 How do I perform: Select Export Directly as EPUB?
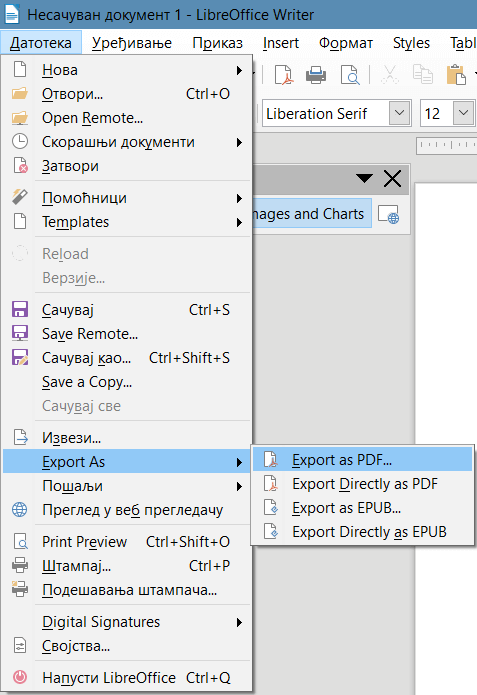(363, 531)
